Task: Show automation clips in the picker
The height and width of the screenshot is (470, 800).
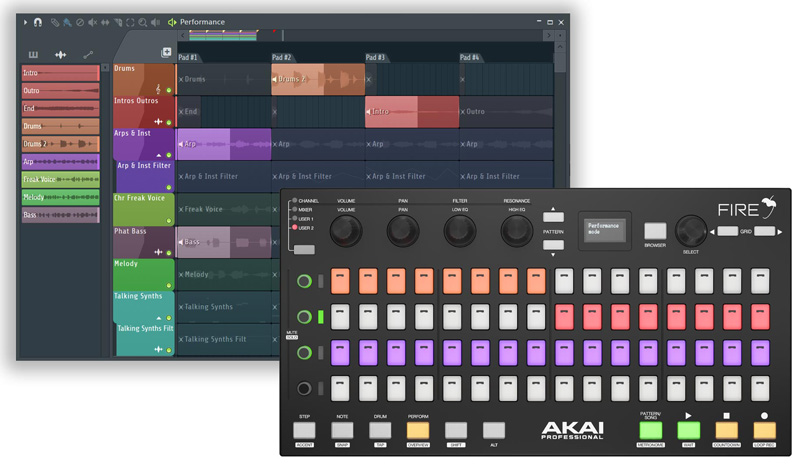Action: coord(88,55)
